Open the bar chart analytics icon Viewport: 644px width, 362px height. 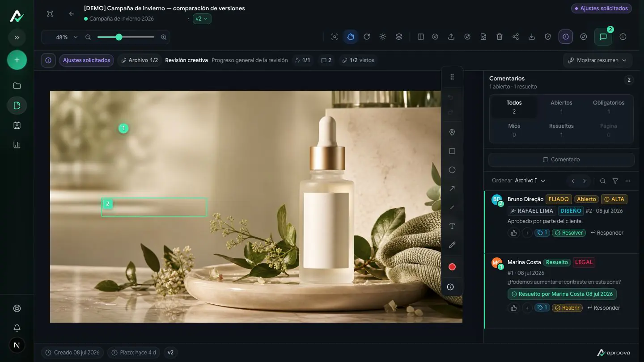tap(17, 145)
